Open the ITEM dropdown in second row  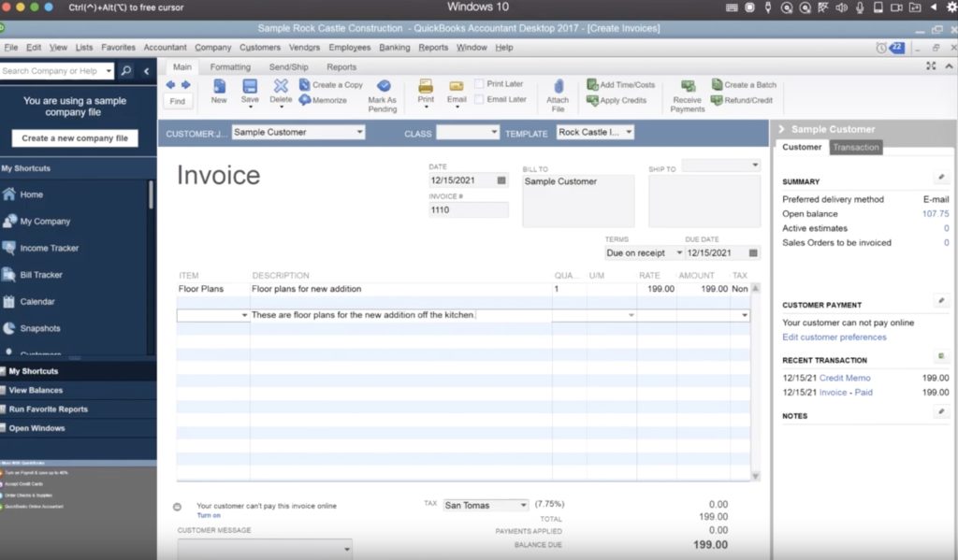(x=244, y=315)
